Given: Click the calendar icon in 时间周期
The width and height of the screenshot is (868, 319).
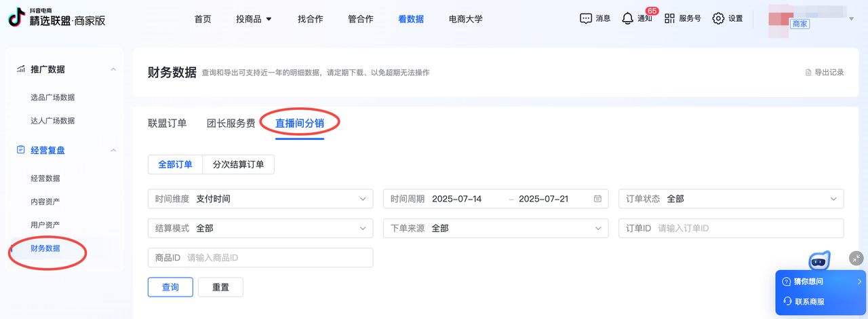Looking at the screenshot, I should [597, 199].
